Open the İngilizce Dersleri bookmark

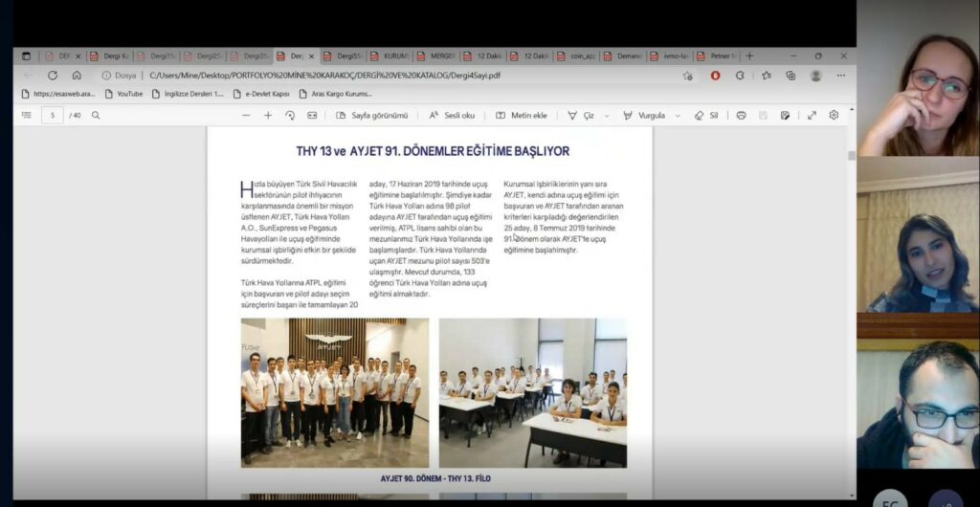tap(188, 95)
